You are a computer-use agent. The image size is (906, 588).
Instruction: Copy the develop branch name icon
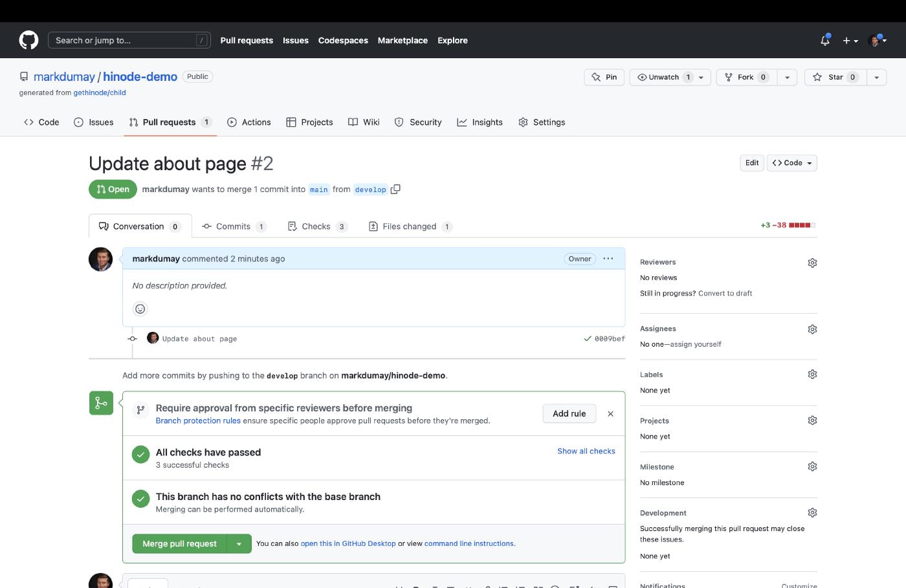click(x=395, y=190)
